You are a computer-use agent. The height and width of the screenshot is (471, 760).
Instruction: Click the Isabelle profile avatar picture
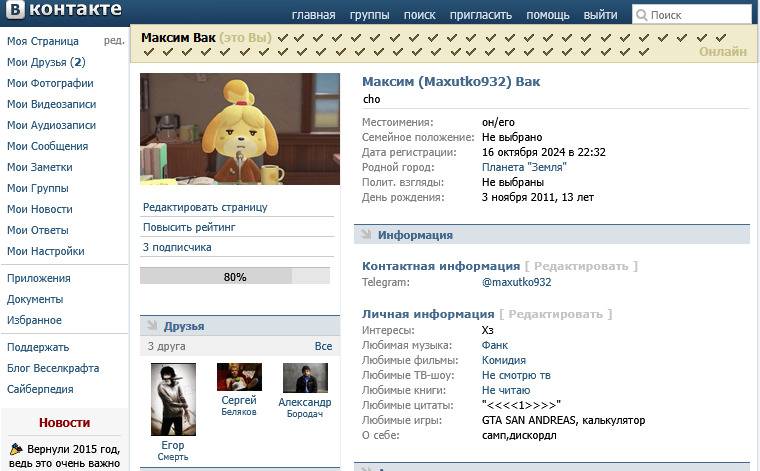(240, 129)
